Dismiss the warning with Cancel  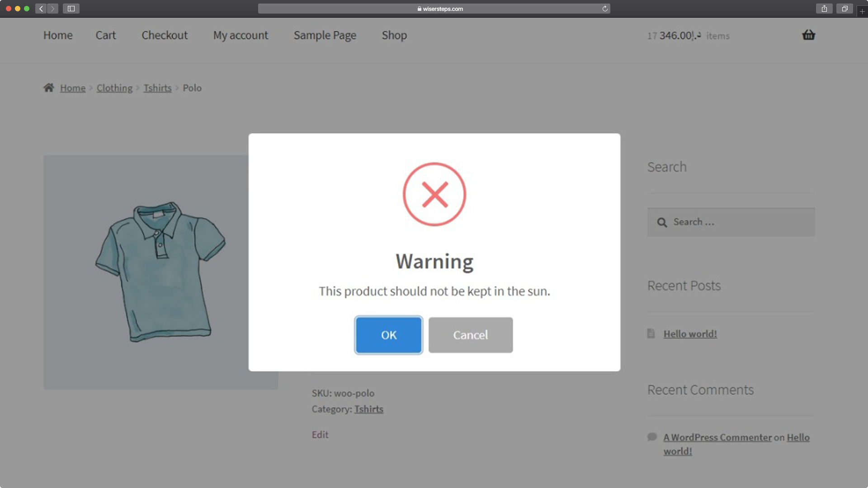click(x=470, y=335)
